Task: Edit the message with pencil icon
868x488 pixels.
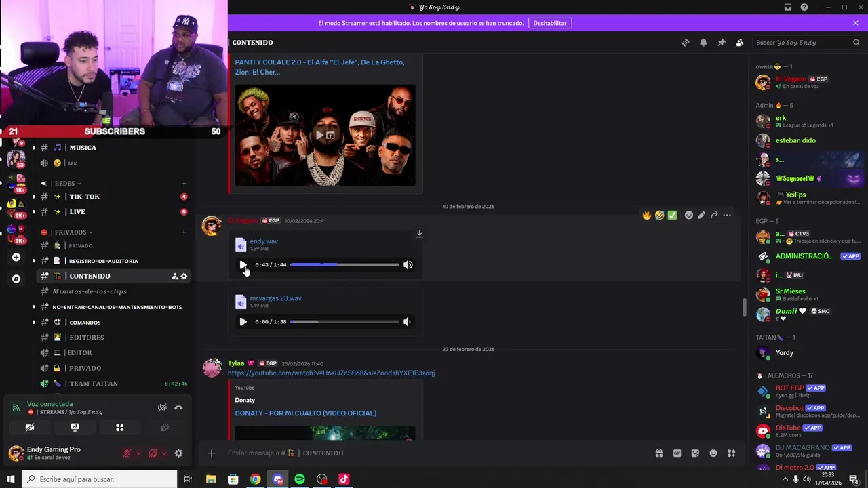Action: 701,215
